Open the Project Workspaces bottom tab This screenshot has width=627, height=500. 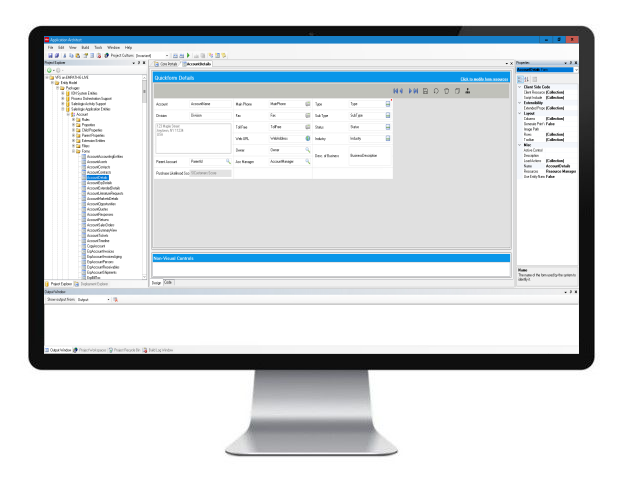pos(90,350)
